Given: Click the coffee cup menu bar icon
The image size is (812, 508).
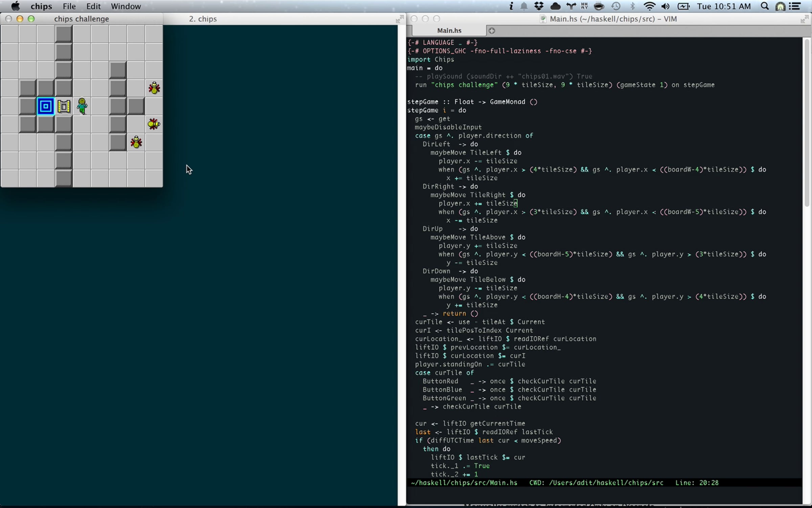Looking at the screenshot, I should (599, 6).
